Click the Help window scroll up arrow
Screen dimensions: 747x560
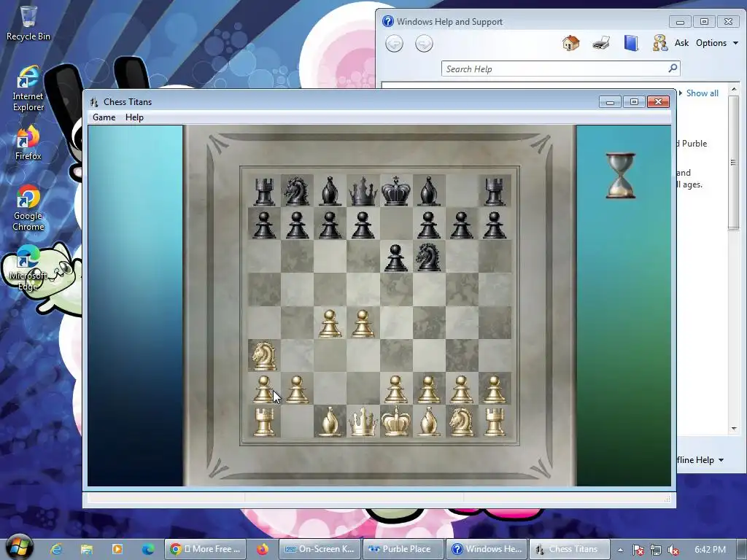click(734, 89)
